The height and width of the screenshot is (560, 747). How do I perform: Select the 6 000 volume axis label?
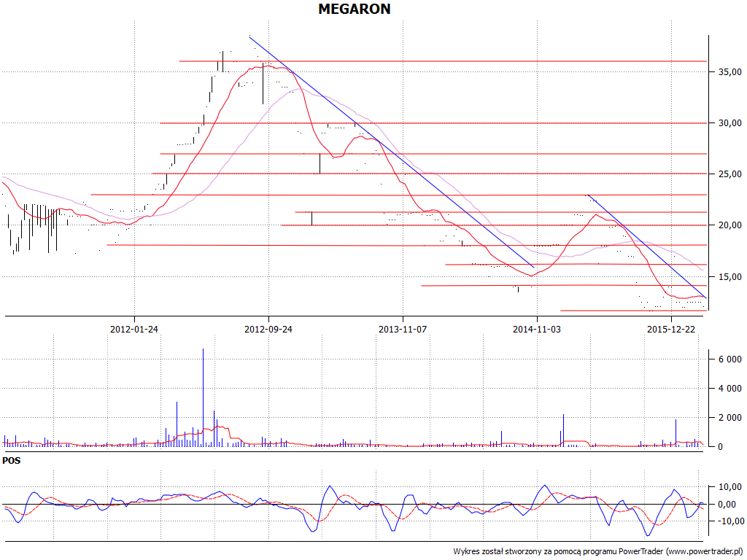[729, 359]
